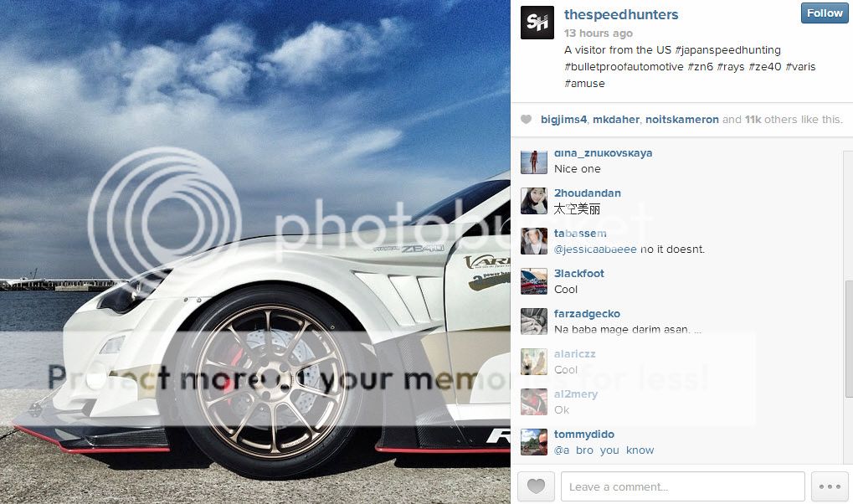The width and height of the screenshot is (853, 504).
Task: Open bigjims4 liker profile link
Action: pos(563,120)
